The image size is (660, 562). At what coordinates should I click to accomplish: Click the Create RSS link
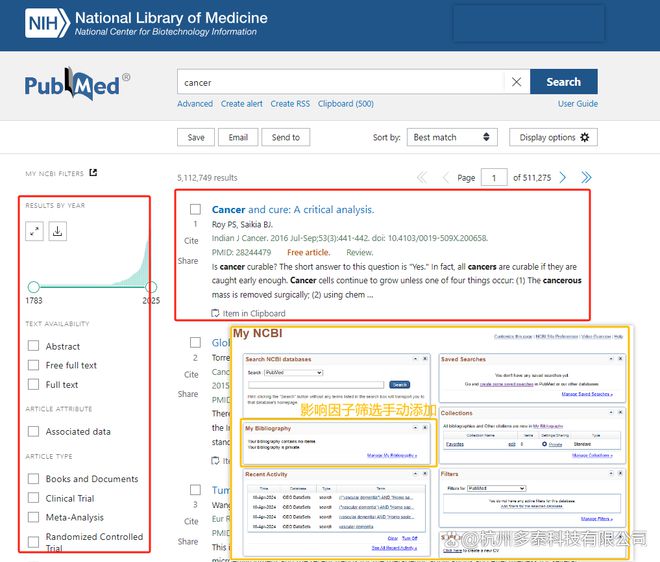[x=290, y=104]
